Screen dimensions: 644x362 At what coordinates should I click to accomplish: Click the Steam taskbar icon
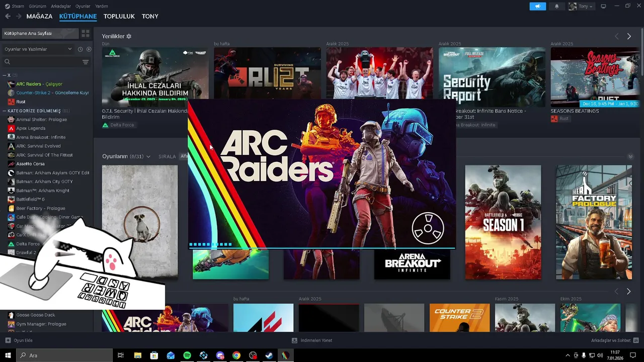click(x=269, y=355)
